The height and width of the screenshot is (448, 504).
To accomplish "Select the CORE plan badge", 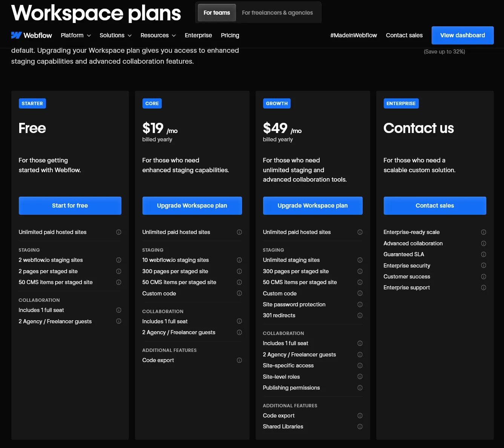I will [152, 104].
